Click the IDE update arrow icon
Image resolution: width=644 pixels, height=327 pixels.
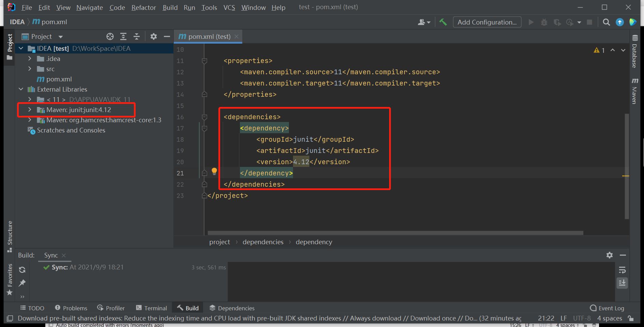620,22
